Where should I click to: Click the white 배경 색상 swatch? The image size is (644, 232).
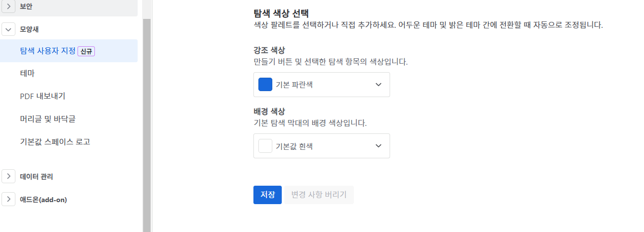pyautogui.click(x=265, y=146)
